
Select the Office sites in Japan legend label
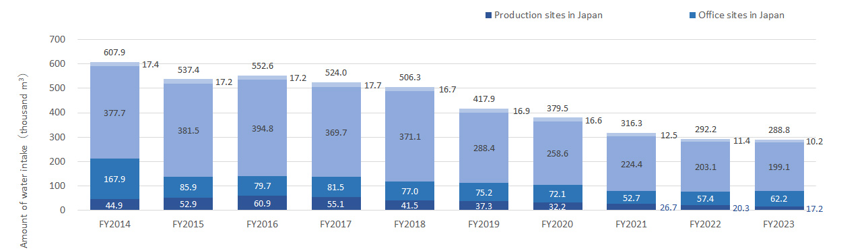click(x=741, y=15)
